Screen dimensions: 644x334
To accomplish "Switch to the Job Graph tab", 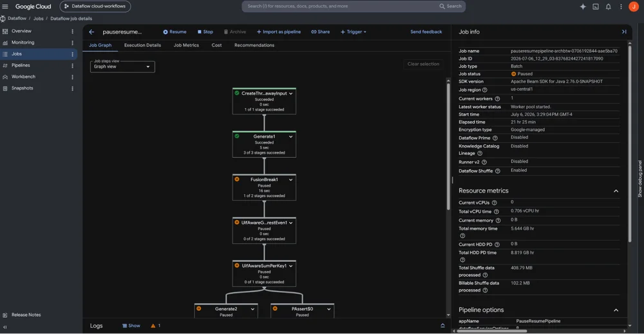I will [x=100, y=45].
